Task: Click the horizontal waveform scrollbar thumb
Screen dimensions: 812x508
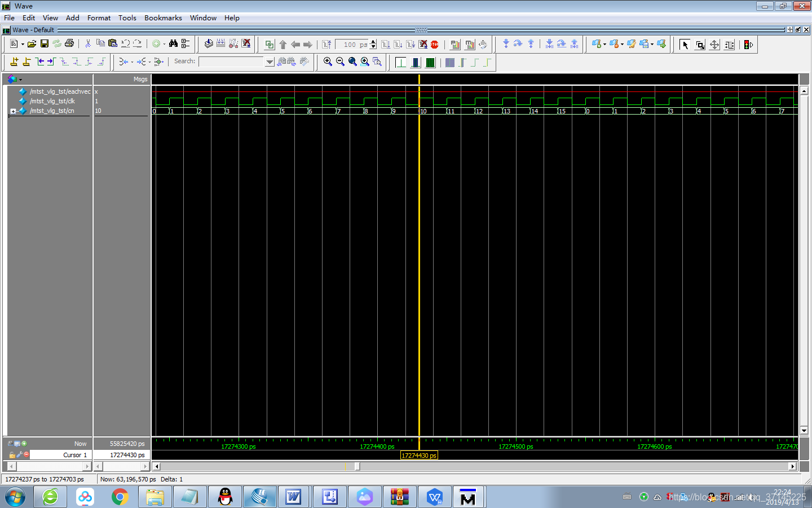Action: tap(357, 466)
